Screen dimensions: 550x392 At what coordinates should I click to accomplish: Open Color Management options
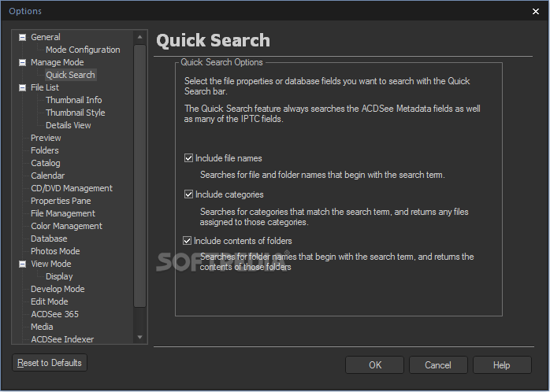[66, 226]
